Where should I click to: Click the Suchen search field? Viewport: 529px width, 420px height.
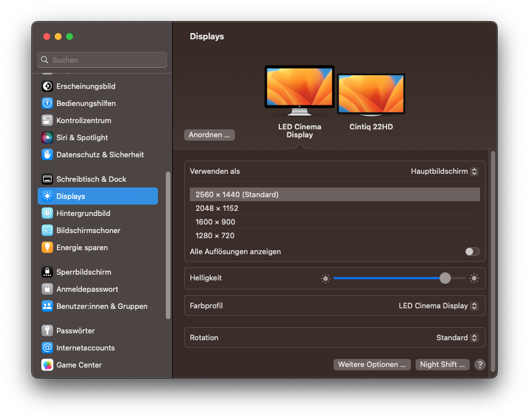point(102,60)
